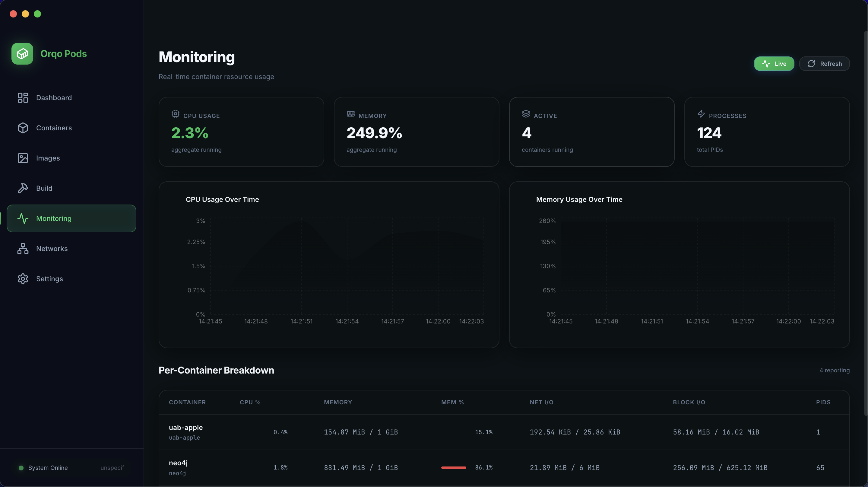Click the Images sidebar icon
Screen dimensions: 868x487
[x=22, y=158]
